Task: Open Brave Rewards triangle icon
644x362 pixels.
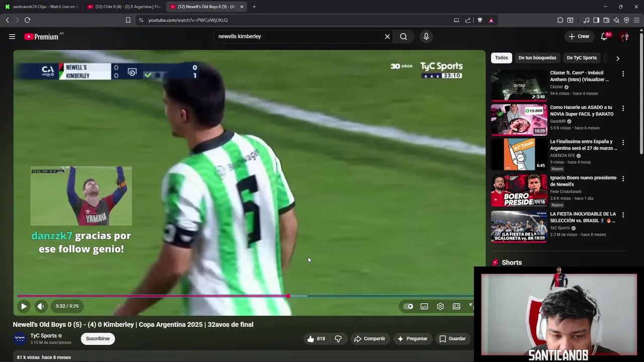Action: tap(491, 20)
